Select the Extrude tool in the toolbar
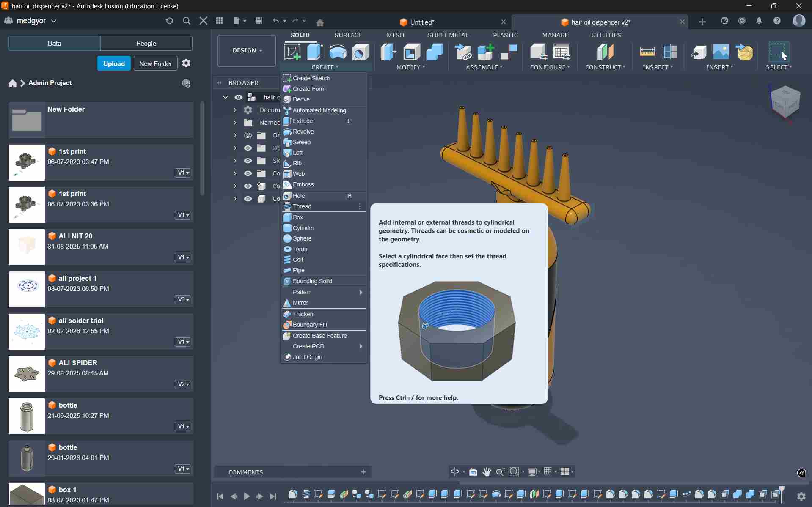The width and height of the screenshot is (812, 507). pyautogui.click(x=315, y=52)
